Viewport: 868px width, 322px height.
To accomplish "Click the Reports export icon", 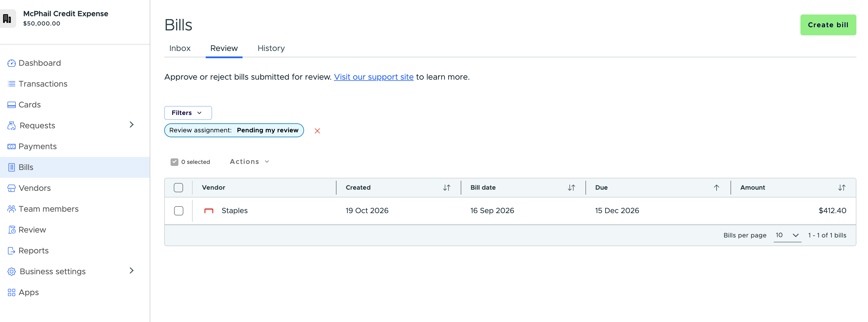I will tap(11, 251).
